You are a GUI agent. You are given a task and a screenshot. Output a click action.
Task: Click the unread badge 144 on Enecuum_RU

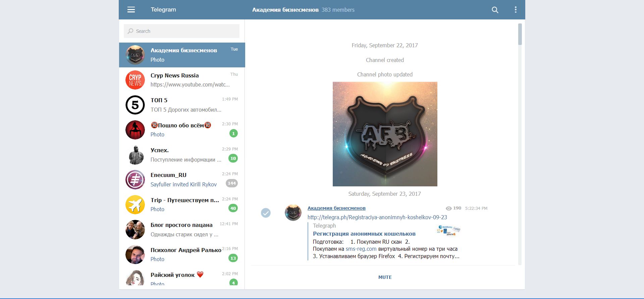[x=232, y=183]
